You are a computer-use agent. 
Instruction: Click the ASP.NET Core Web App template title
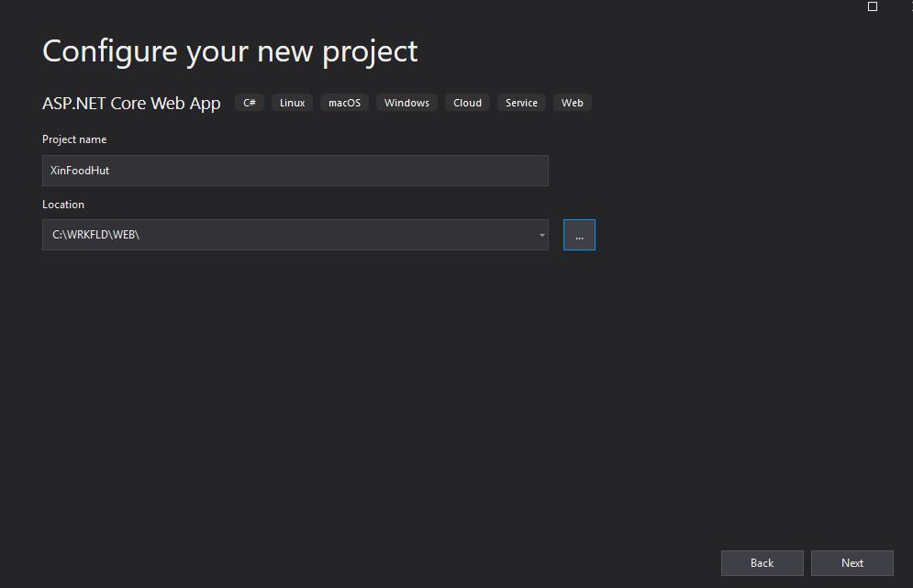[x=131, y=103]
